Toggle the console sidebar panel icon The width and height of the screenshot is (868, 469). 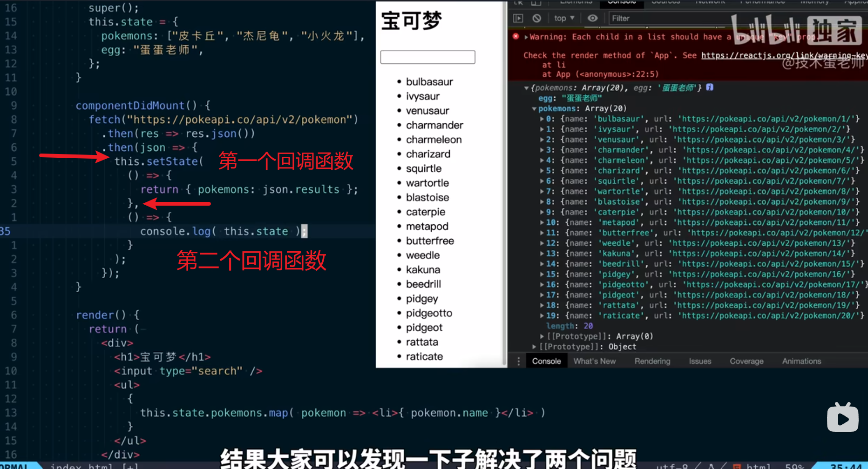coord(518,18)
